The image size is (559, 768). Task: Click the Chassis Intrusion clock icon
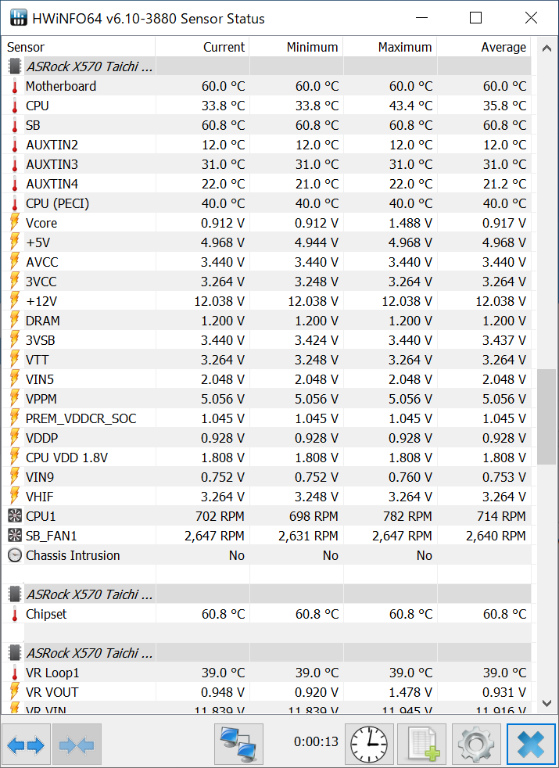[x=15, y=555]
